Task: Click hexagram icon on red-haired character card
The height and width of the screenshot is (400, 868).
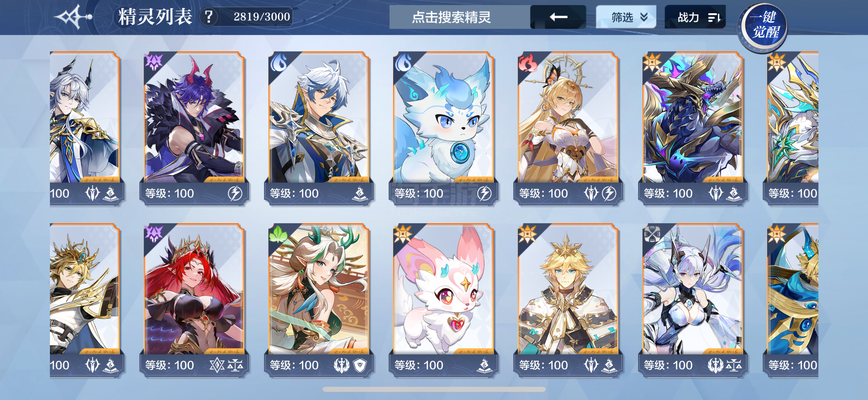Action: coord(217,365)
